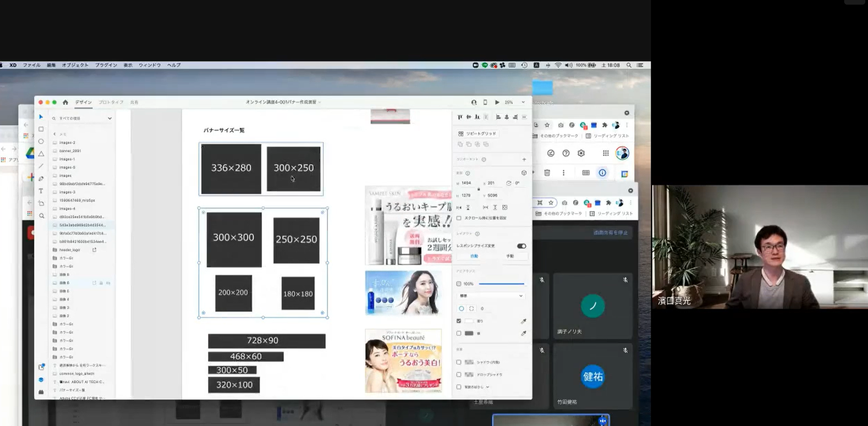Pick the Ellipse tool in XD toolbar

41,141
